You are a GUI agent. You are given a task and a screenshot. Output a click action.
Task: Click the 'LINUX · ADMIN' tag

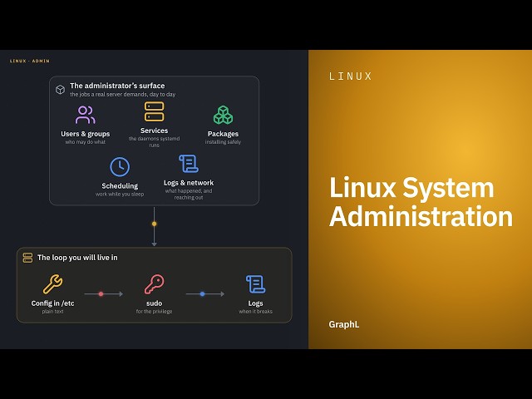pos(30,61)
